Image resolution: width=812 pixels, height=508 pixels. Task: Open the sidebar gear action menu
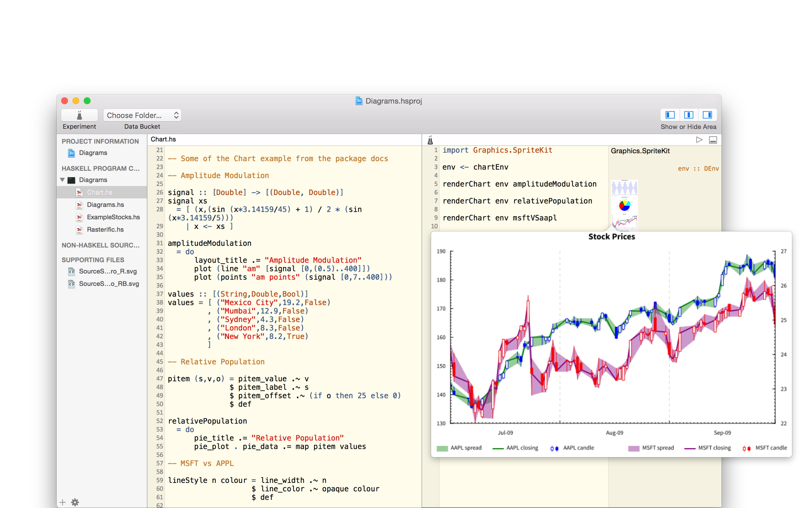75,502
